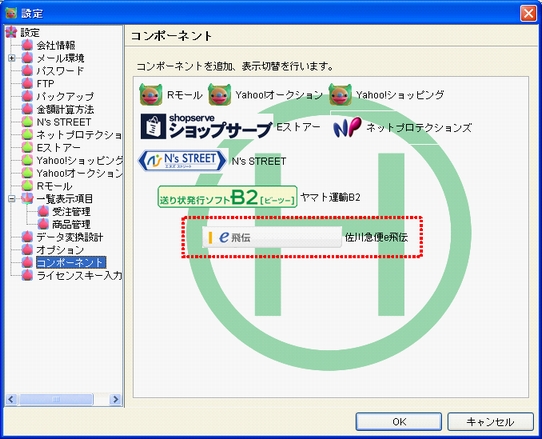Click the OK button
This screenshot has width=542, height=439.
[399, 422]
